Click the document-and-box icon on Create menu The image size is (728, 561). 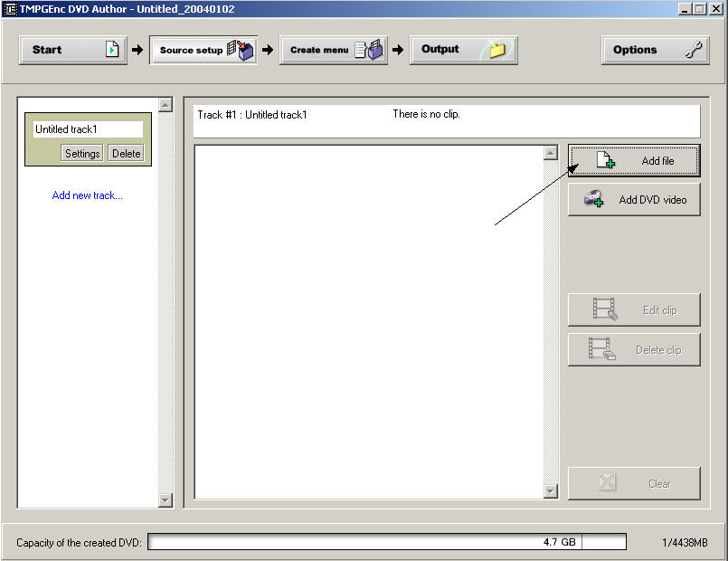(x=369, y=50)
